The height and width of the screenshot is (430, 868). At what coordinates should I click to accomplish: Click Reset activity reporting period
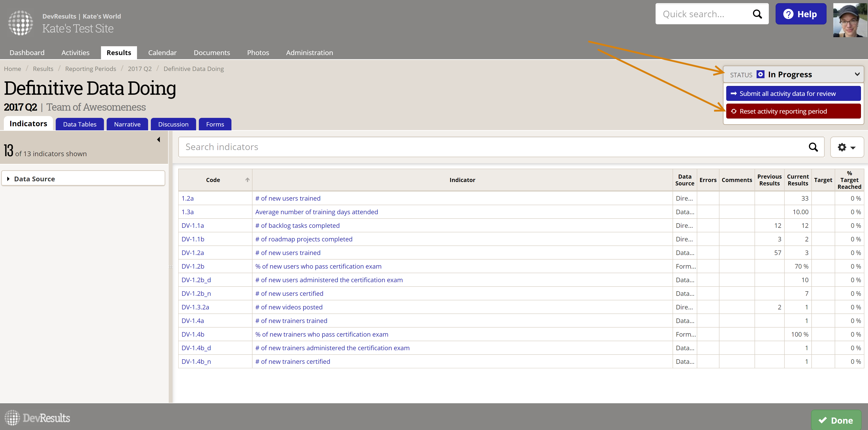click(793, 111)
